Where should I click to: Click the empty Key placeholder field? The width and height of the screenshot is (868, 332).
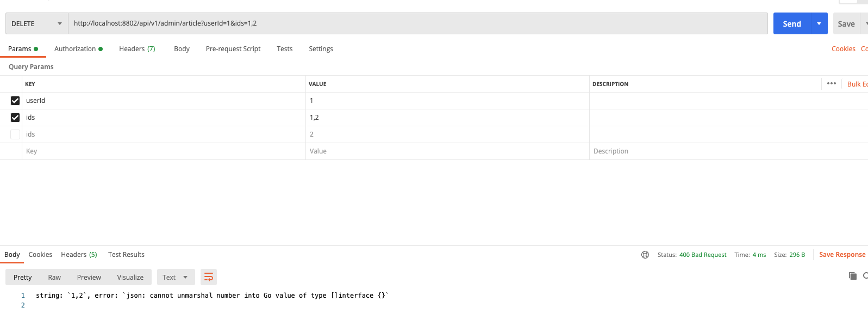point(164,151)
